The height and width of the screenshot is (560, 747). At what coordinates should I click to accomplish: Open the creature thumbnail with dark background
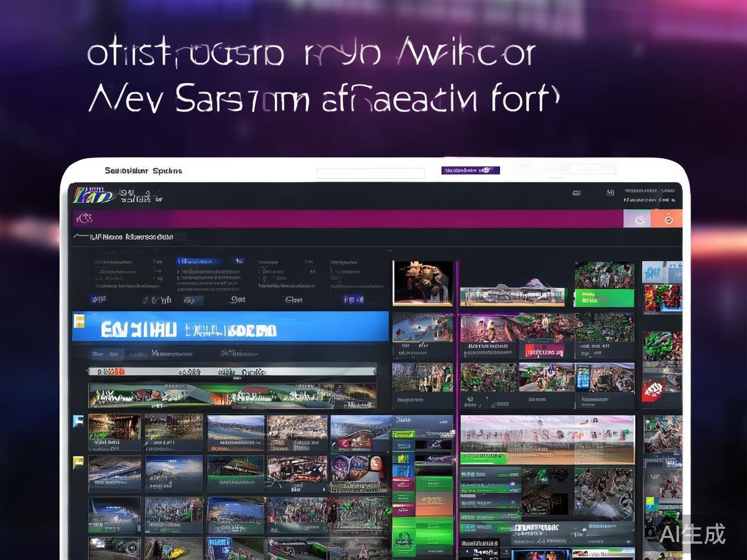click(x=423, y=283)
